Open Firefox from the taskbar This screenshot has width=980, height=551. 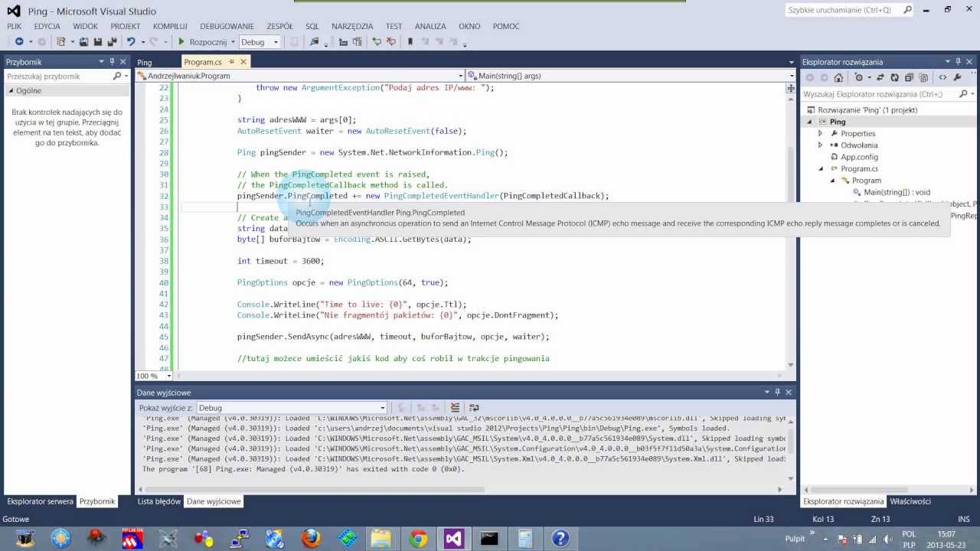point(311,539)
